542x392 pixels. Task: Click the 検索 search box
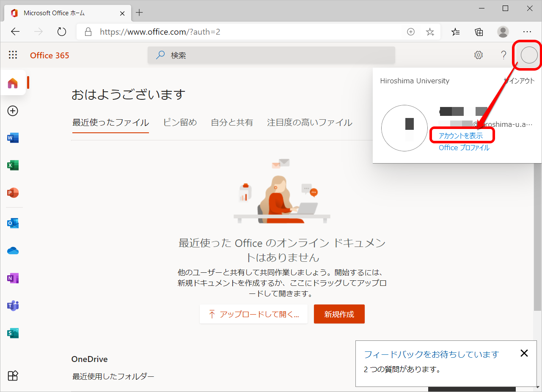coord(271,55)
